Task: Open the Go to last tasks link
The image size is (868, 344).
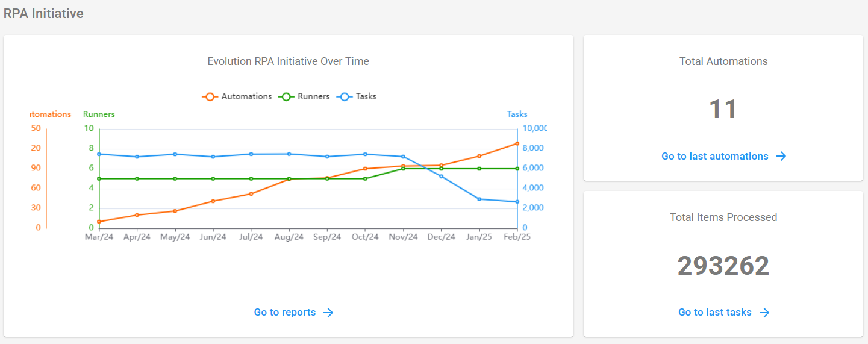Action: coord(723,312)
